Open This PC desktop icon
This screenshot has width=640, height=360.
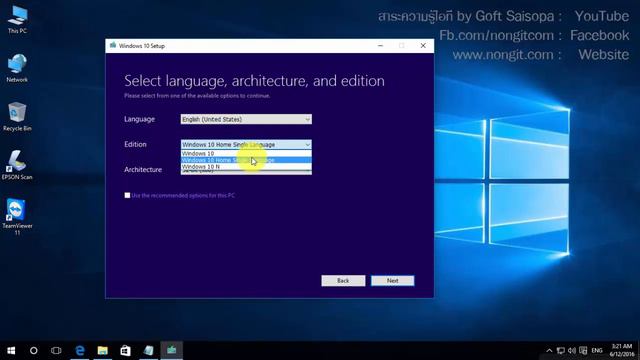(x=17, y=20)
